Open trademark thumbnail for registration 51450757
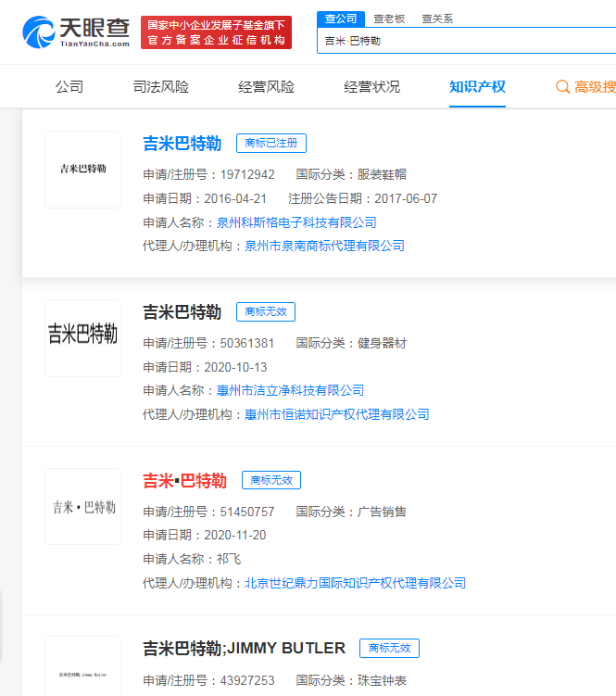Screen dimensions: 616x696 [83, 506]
